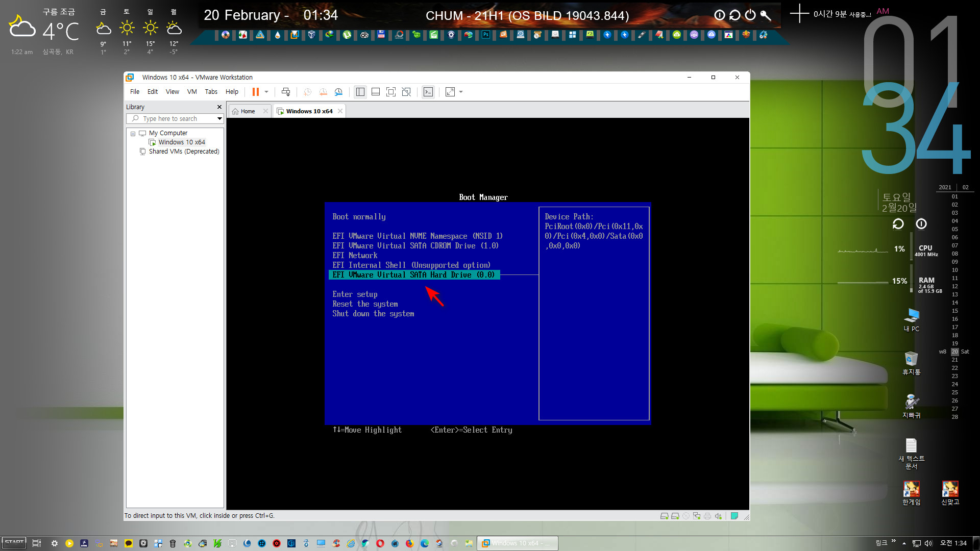Open the View menu
Viewport: 980px width, 551px height.
(173, 92)
